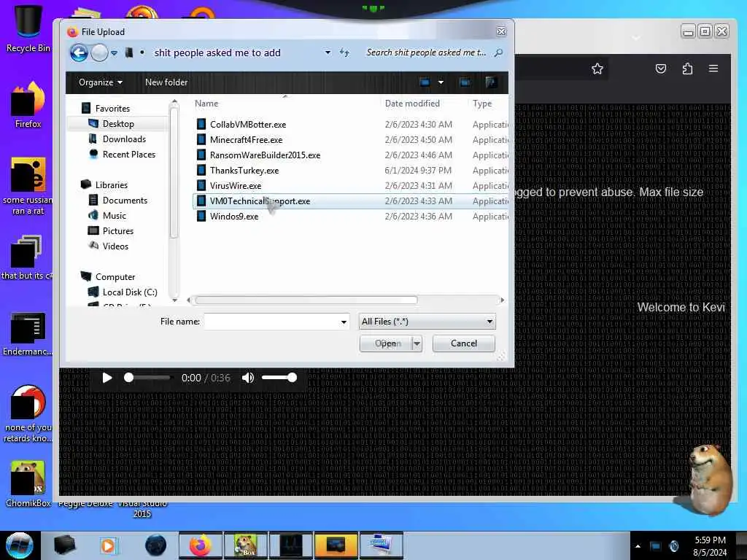This screenshot has height=560, width=747.
Task: Open Documents library in navigation pane
Action: [125, 201]
